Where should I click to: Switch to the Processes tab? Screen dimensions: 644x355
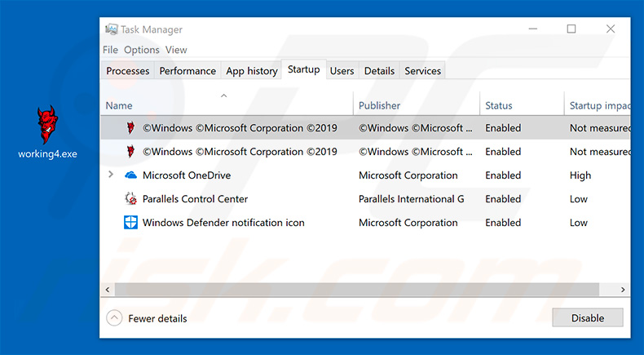[x=128, y=71]
